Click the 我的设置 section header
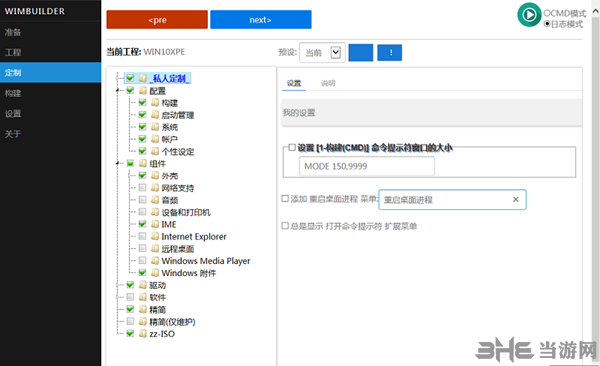 432,113
